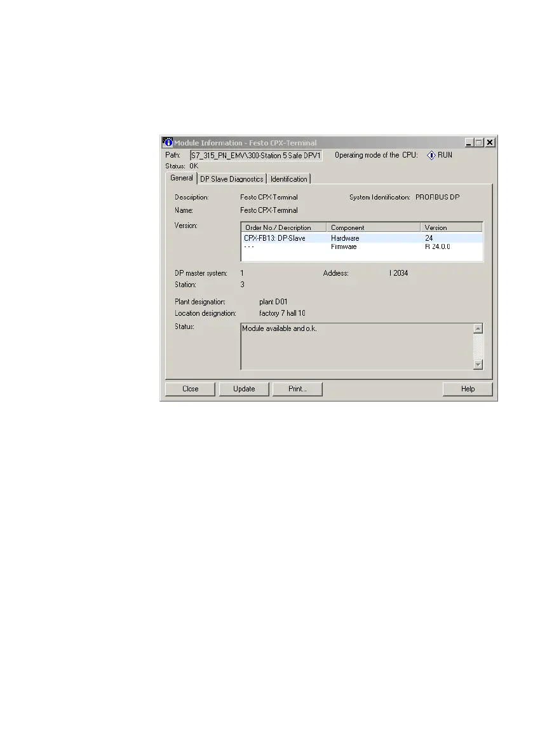Open Help for module information
Screen dimensions: 533x756
pyautogui.click(x=468, y=389)
